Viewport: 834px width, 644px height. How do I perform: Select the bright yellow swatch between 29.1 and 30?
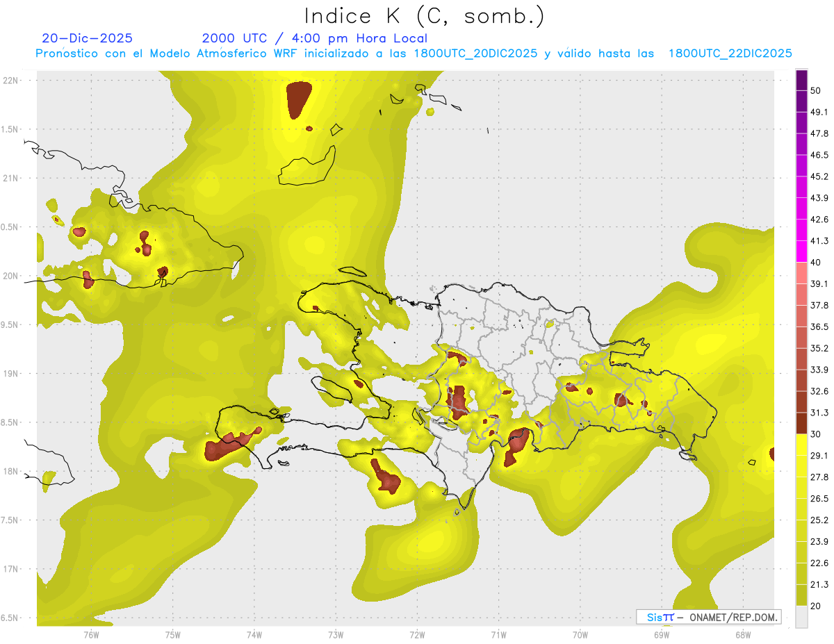click(802, 445)
